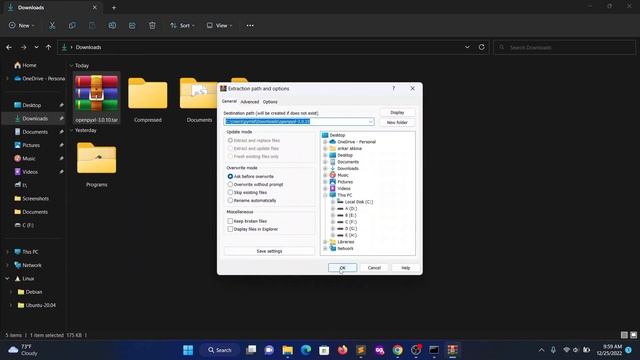Expand Libraries node in dialog tree

pyautogui.click(x=325, y=242)
